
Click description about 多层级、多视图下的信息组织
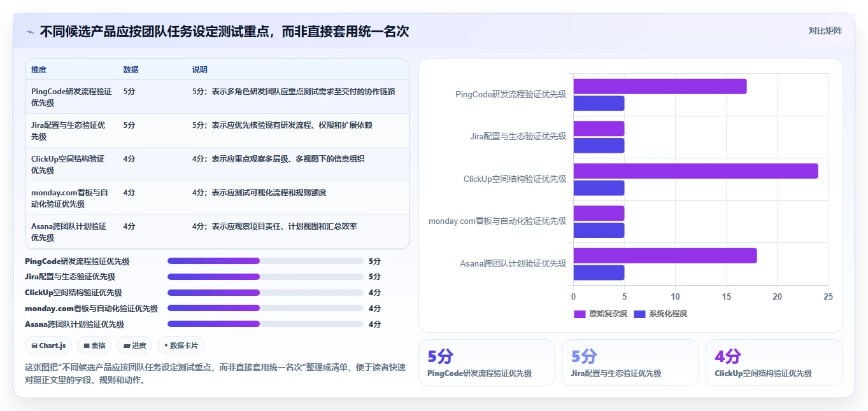pos(278,159)
